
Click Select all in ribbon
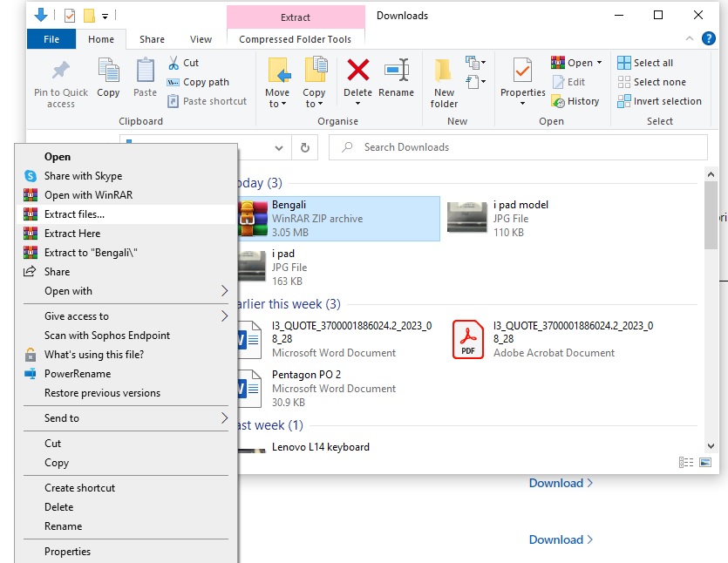point(644,63)
